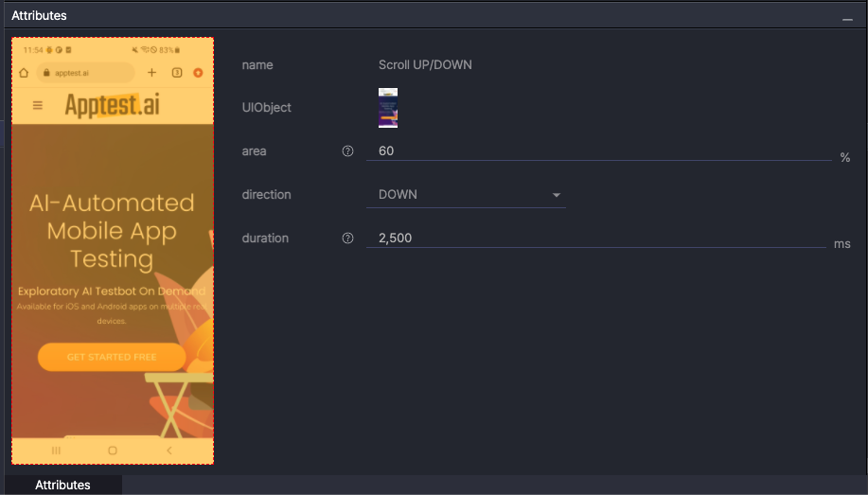Tap the orange browser menu icon in preview

pos(198,73)
